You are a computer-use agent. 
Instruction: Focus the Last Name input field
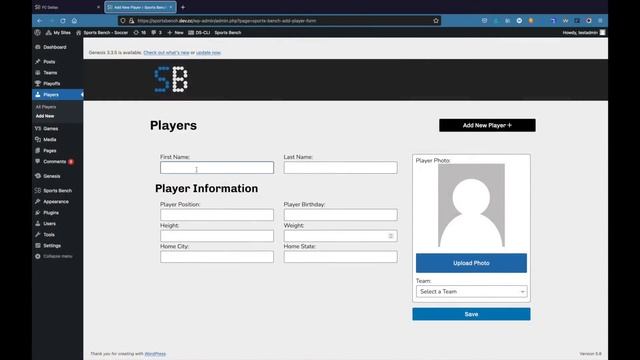click(x=340, y=167)
